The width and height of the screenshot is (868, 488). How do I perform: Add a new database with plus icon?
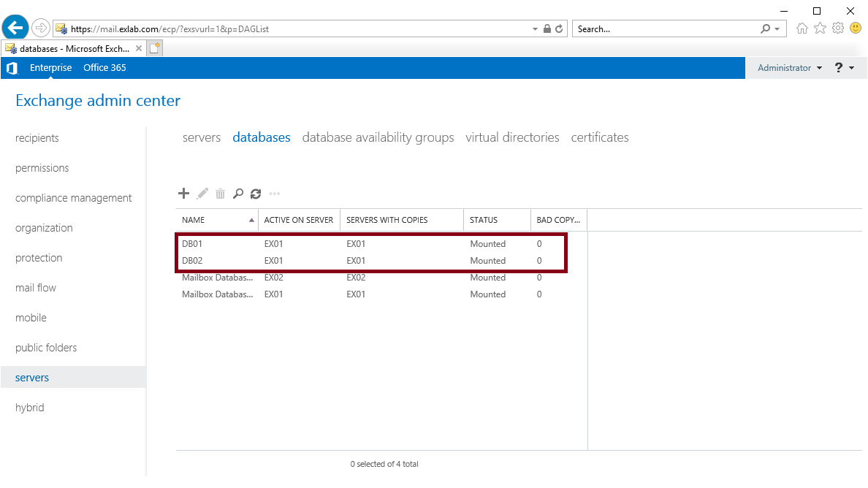click(184, 193)
